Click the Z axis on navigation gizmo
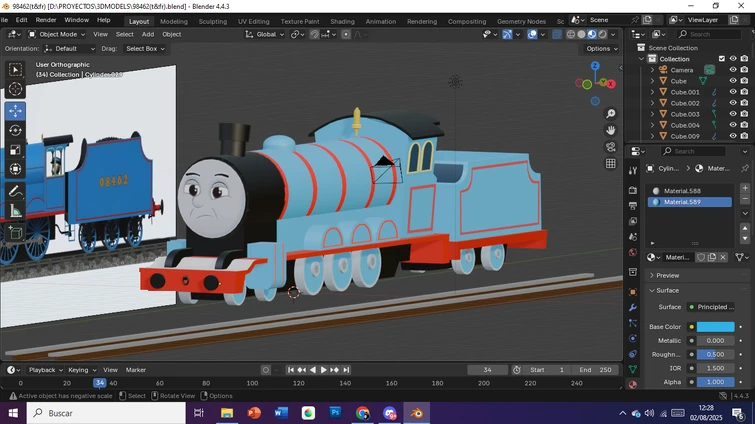 595,65
